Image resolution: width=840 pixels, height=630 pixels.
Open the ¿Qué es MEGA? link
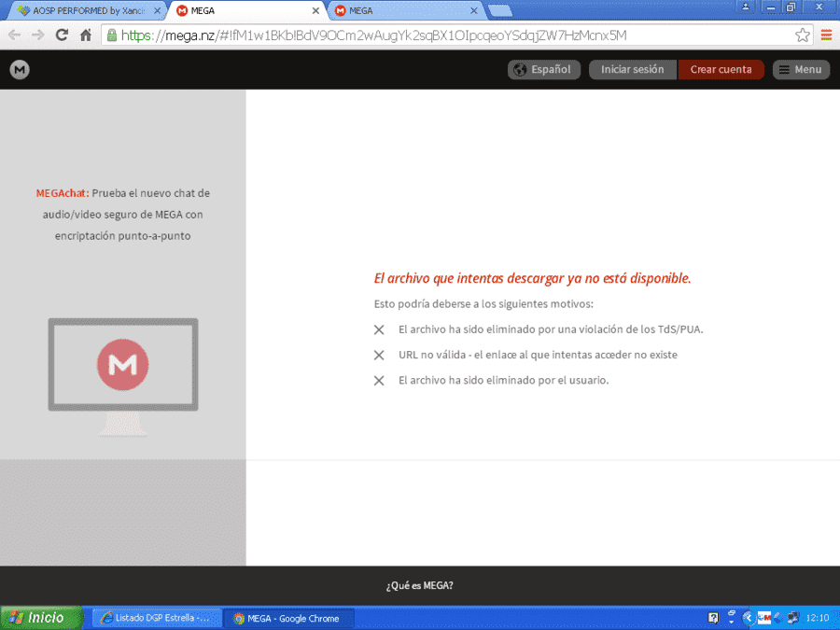click(419, 585)
